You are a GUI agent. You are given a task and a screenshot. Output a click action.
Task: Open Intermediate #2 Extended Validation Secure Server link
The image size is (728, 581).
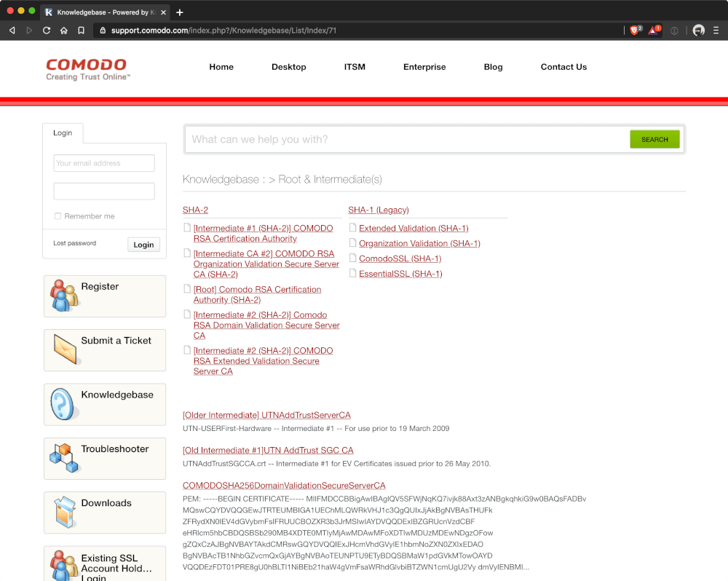(x=263, y=361)
